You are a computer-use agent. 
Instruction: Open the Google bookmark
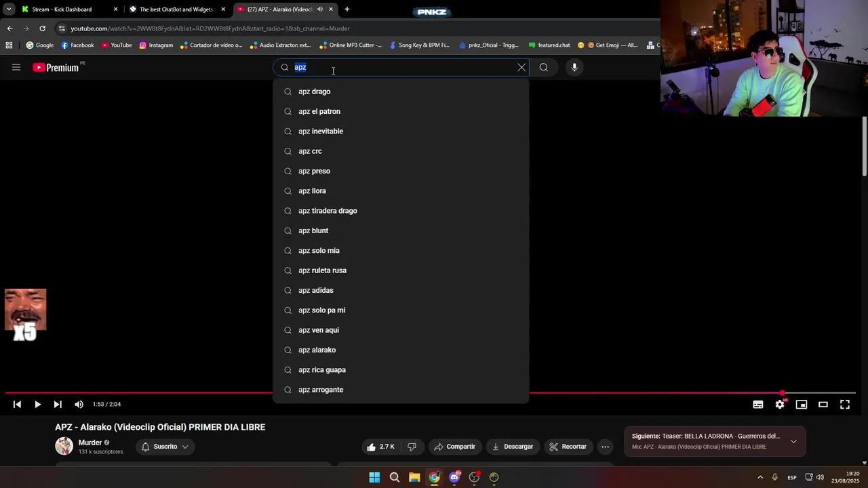(40, 45)
